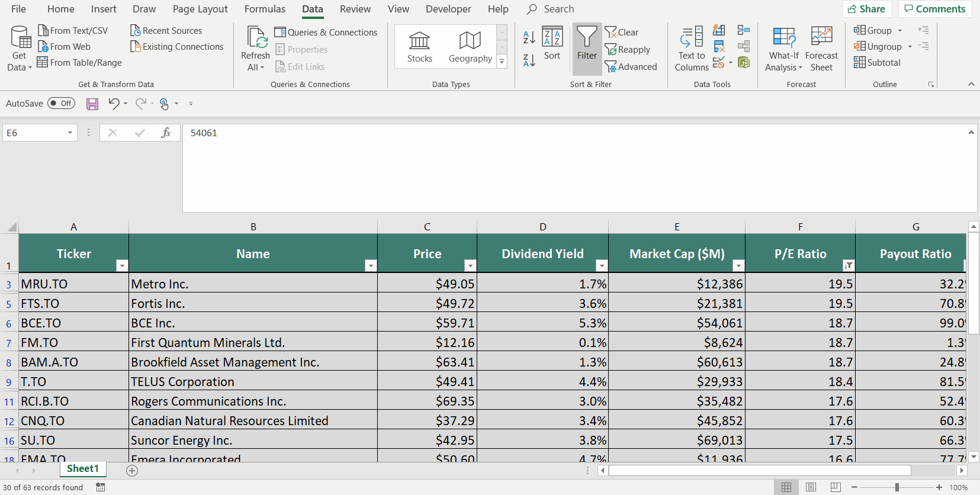The width and height of the screenshot is (980, 495).
Task: Toggle the AutoSave switch
Action: tap(62, 104)
